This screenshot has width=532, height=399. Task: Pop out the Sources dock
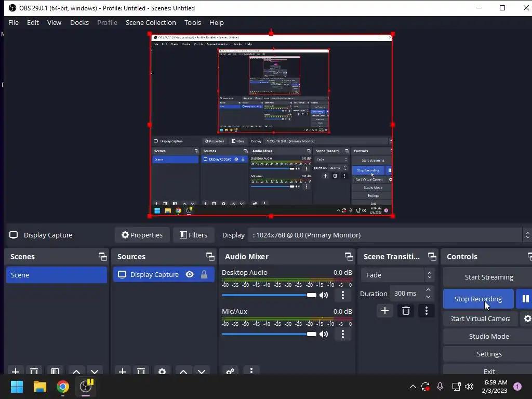(210, 257)
